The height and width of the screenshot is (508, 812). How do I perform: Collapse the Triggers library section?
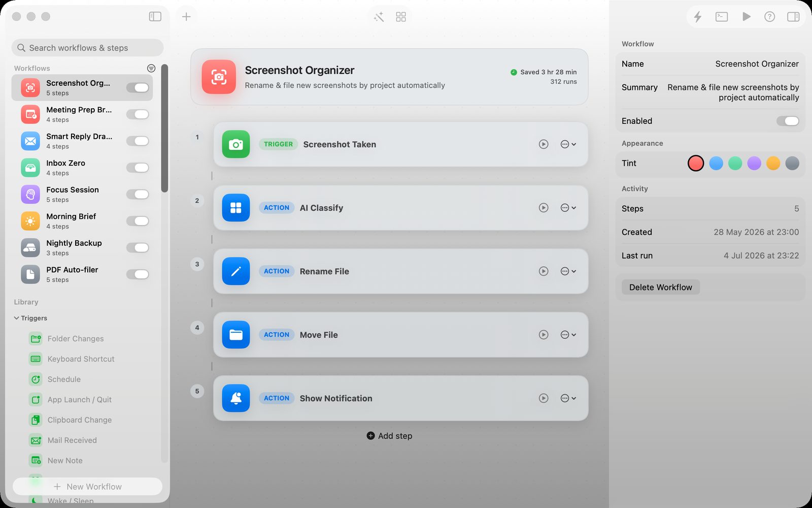pos(17,318)
